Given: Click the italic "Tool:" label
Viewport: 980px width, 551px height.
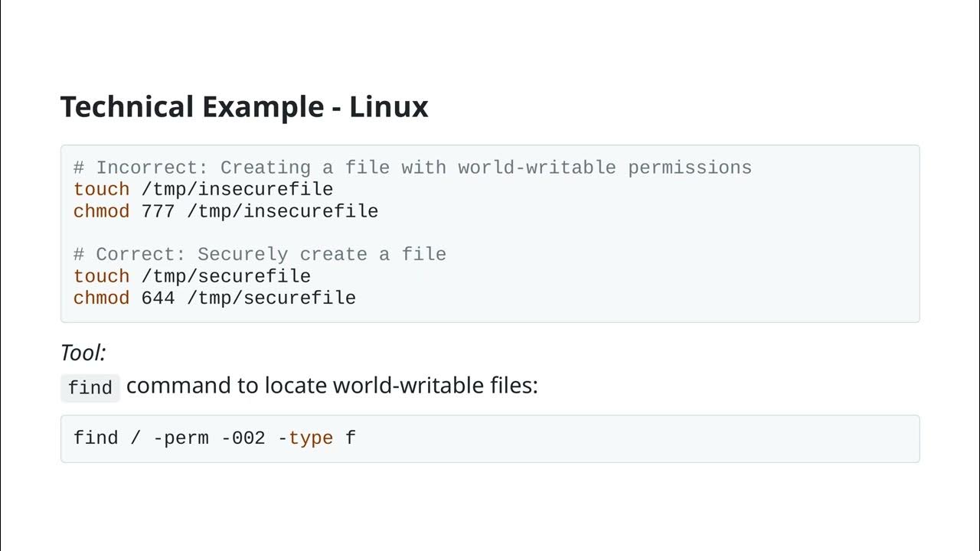Looking at the screenshot, I should click(x=83, y=353).
